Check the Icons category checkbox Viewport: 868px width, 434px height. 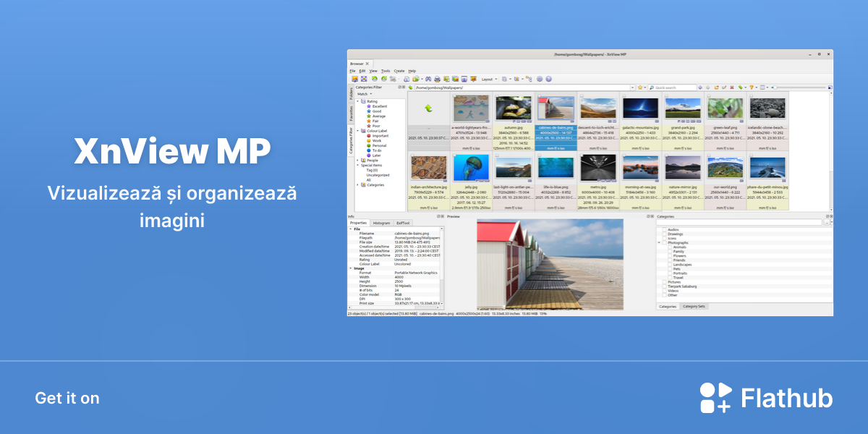tap(665, 238)
